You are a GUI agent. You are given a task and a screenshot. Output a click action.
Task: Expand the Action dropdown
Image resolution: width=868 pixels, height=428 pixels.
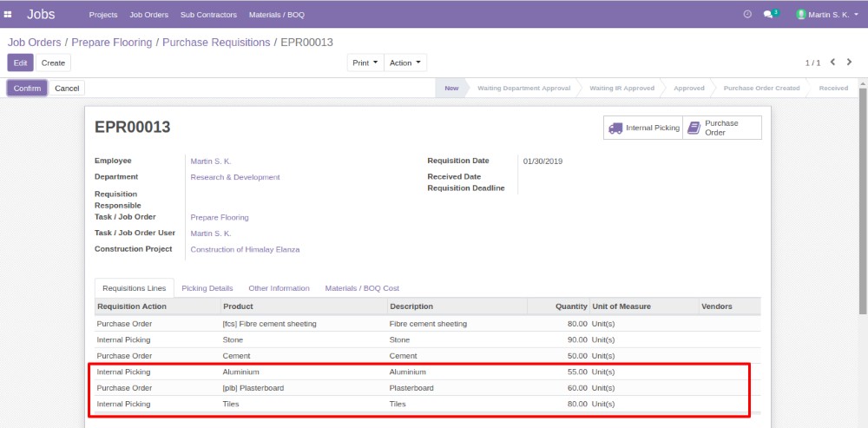point(404,63)
